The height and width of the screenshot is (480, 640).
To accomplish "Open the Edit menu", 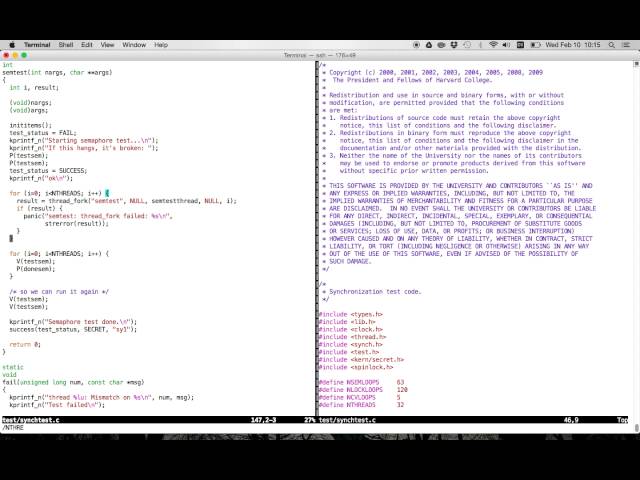I will pyautogui.click(x=87, y=45).
